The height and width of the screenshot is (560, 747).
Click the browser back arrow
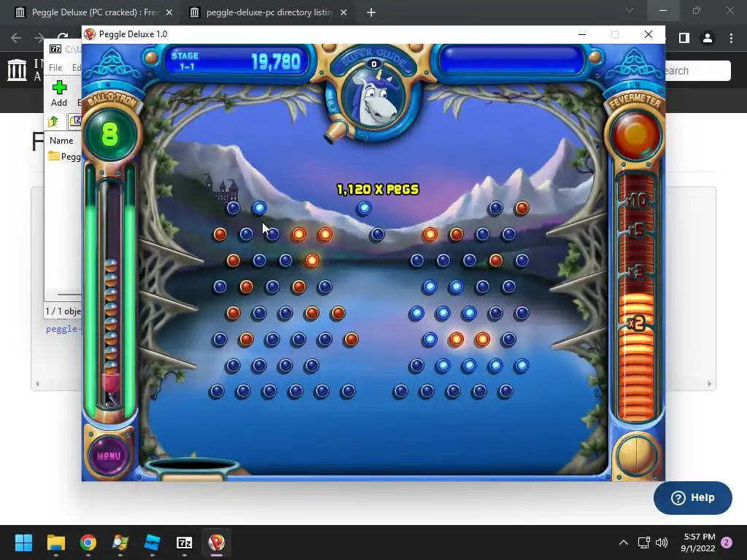click(16, 38)
